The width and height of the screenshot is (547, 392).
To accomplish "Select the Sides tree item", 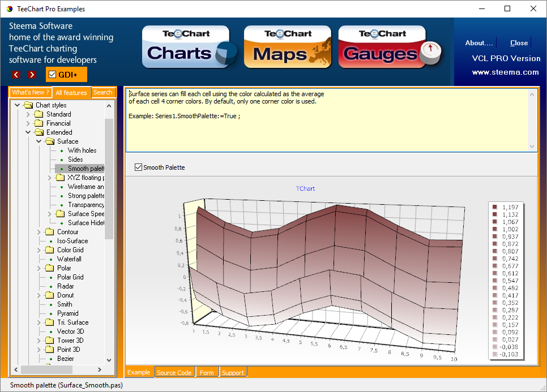I will pos(75,160).
